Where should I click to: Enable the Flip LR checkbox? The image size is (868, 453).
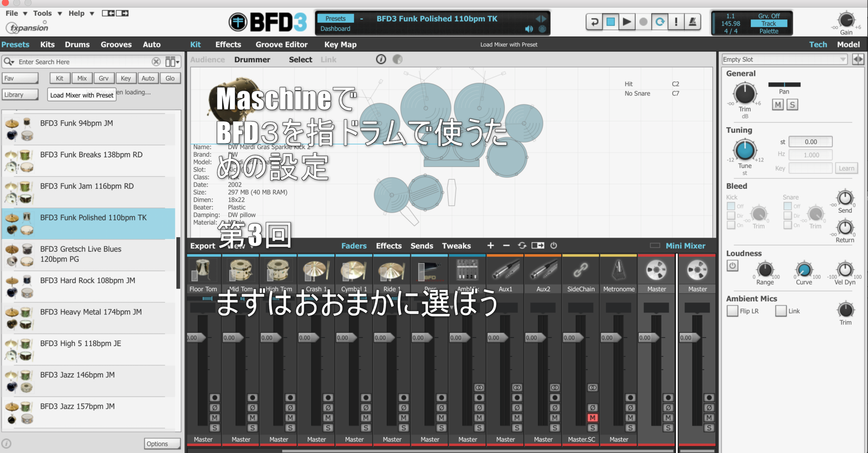point(732,311)
